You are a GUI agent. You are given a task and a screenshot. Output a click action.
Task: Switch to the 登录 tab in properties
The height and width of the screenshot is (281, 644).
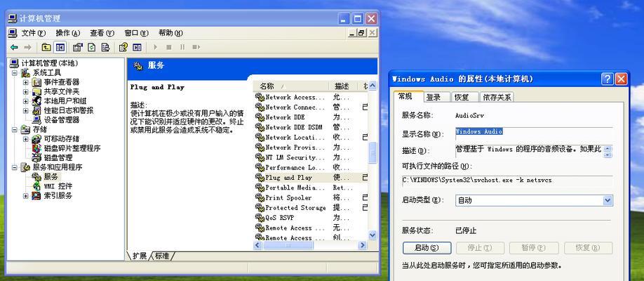click(x=437, y=97)
